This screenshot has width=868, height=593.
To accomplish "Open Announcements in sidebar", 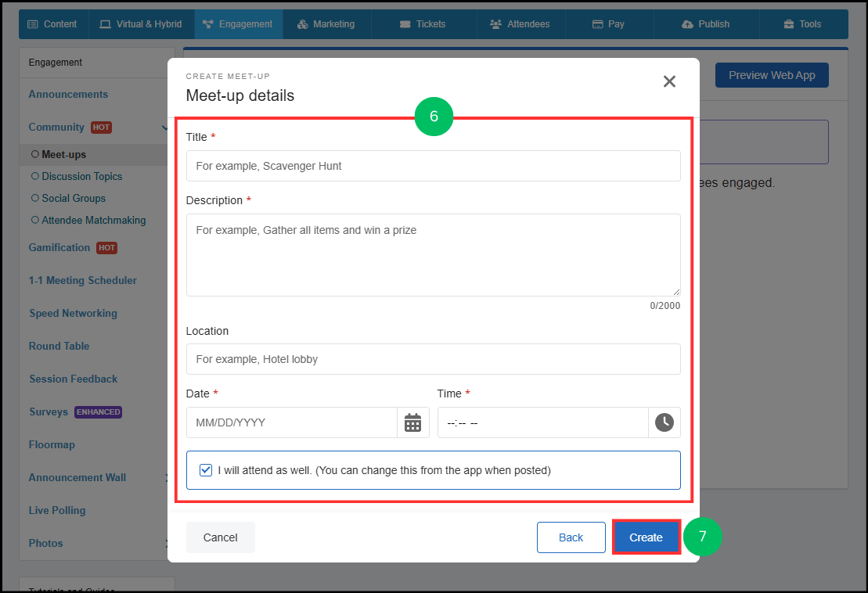I will click(x=68, y=95).
